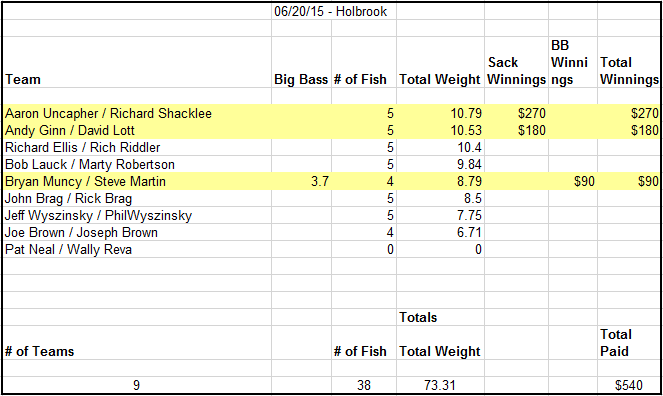Click the BB Winnings header cell
This screenshot has height=396, width=663.
(x=573, y=62)
